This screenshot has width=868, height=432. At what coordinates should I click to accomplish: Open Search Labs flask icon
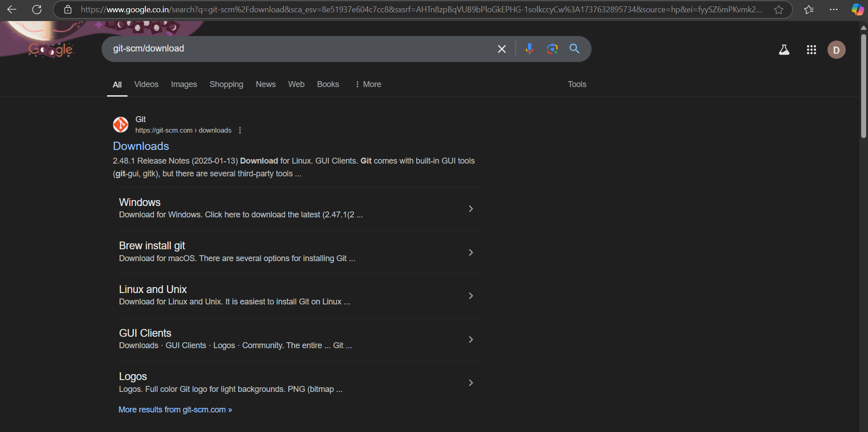click(784, 50)
